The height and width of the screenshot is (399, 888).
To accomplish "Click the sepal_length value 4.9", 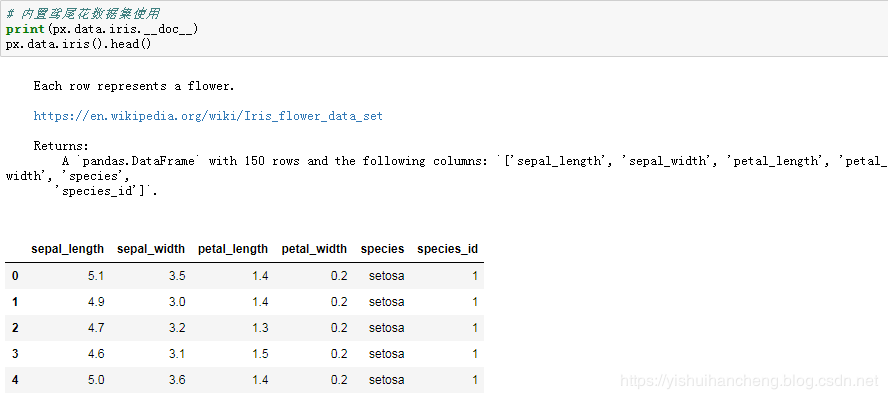I will (96, 302).
